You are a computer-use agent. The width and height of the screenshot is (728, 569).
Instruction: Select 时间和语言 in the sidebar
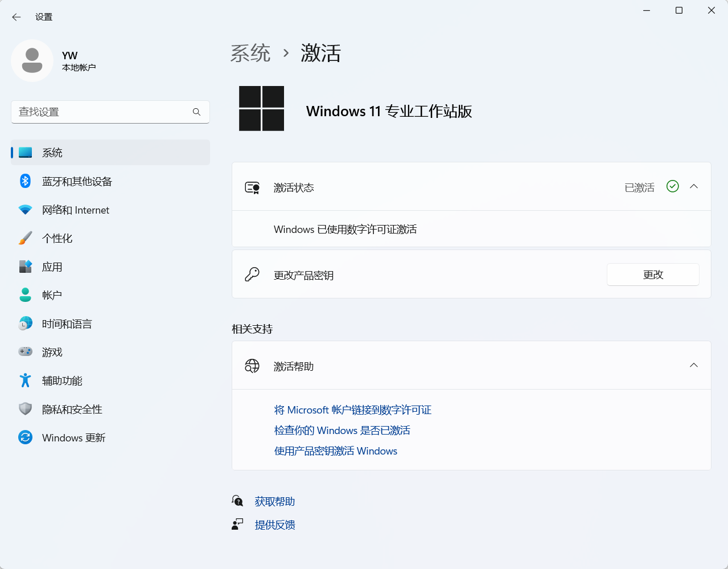(x=110, y=324)
